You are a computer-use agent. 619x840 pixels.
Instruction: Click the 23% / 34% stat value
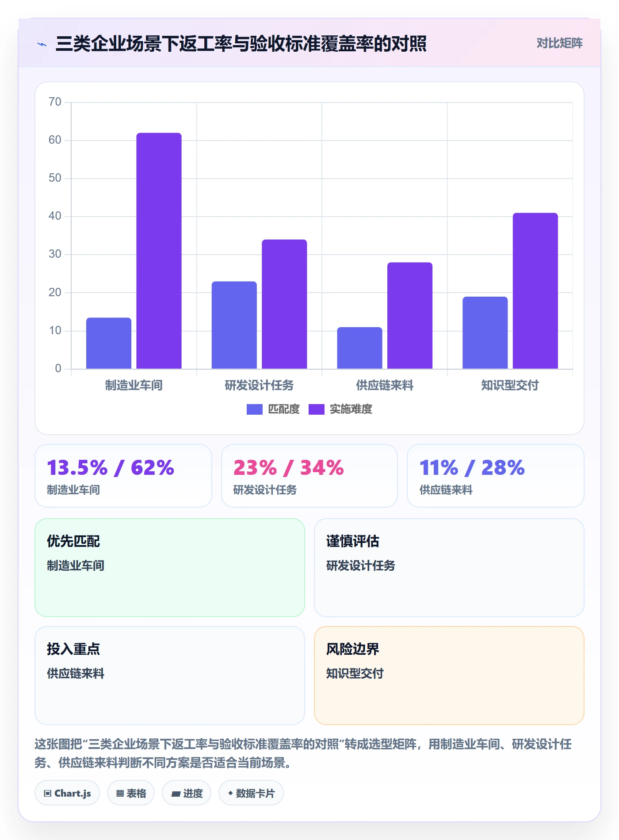coord(289,468)
